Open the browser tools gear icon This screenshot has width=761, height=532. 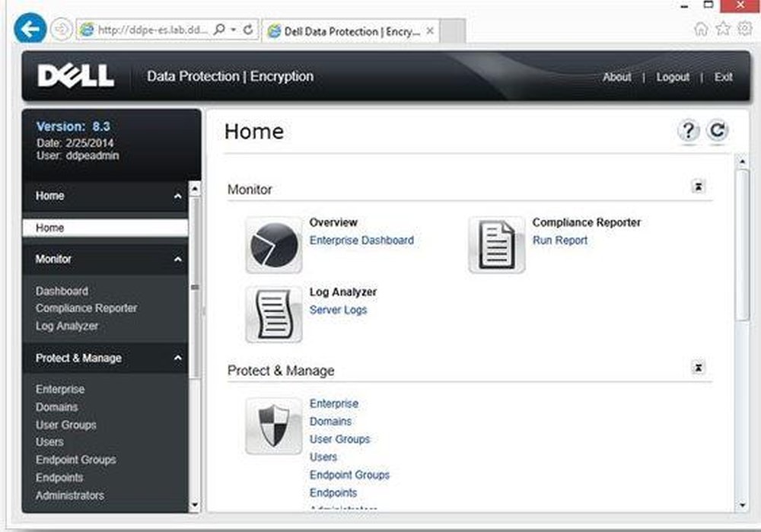click(745, 29)
